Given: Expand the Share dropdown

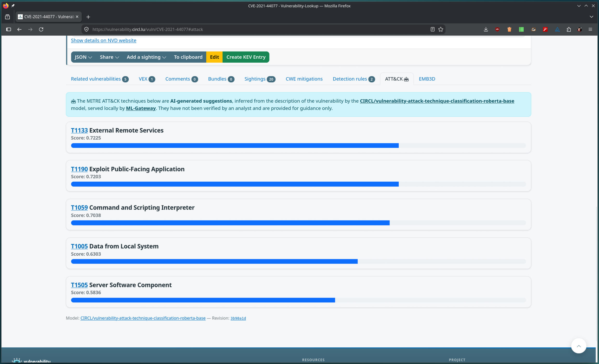Looking at the screenshot, I should [x=109, y=57].
